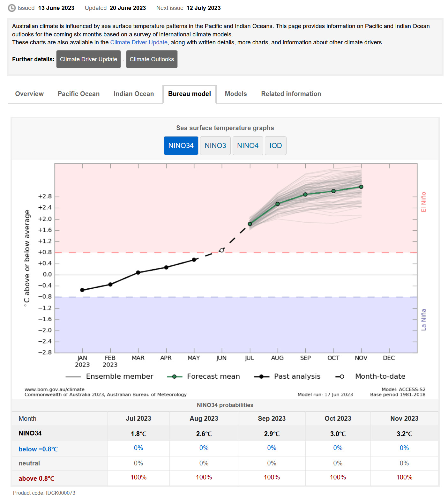Switch to the Overview tab
Image resolution: width=448 pixels, height=497 pixels.
coord(29,94)
